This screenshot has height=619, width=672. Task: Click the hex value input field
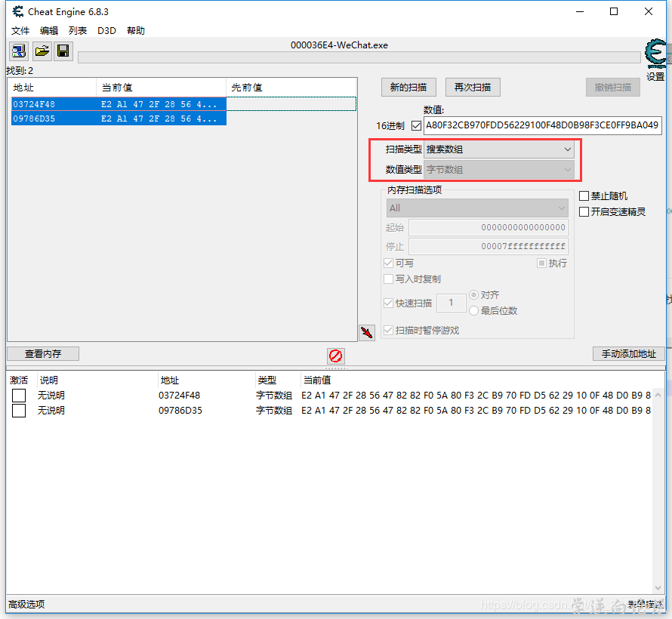[543, 125]
